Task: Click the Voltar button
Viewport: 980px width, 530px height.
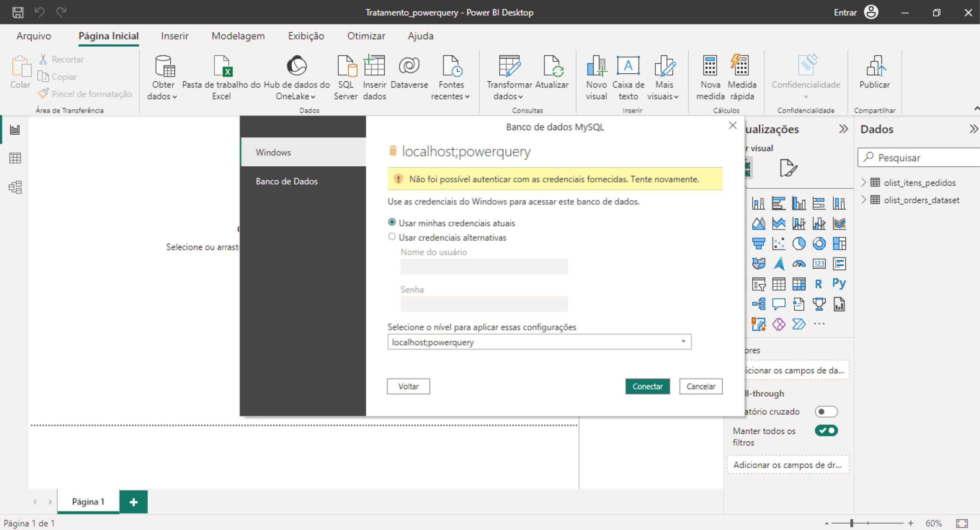Action: click(408, 386)
